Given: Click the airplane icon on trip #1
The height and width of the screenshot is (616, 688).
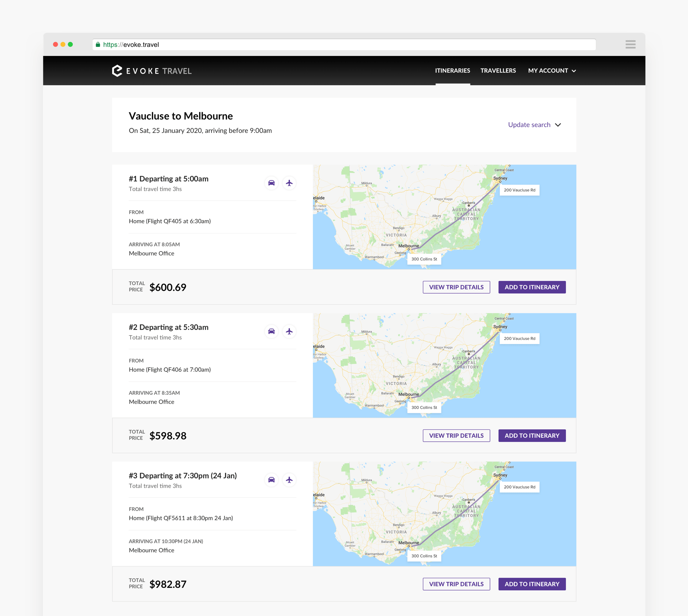Looking at the screenshot, I should (289, 183).
